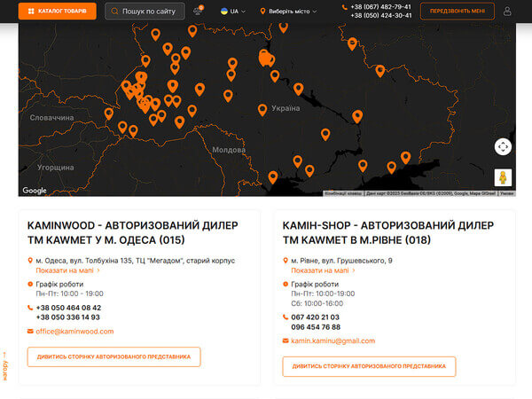Click the orange phone handset icon in header
The image size is (532, 399).
[344, 7]
